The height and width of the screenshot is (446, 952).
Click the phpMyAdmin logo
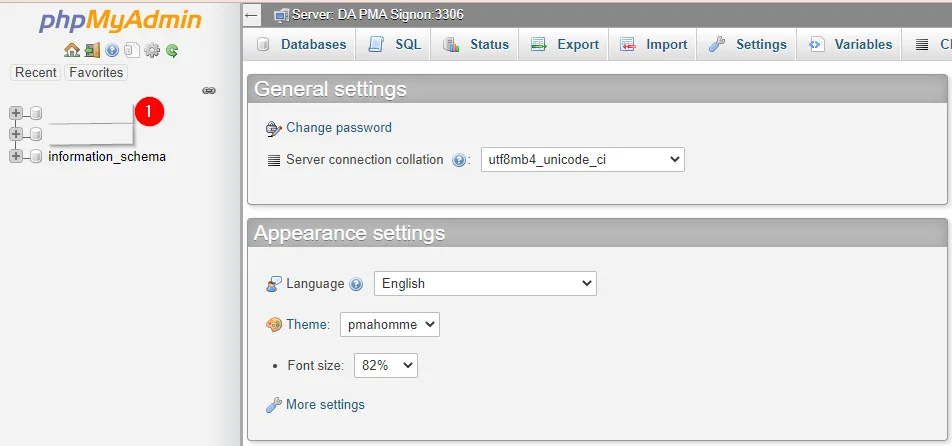(x=120, y=21)
